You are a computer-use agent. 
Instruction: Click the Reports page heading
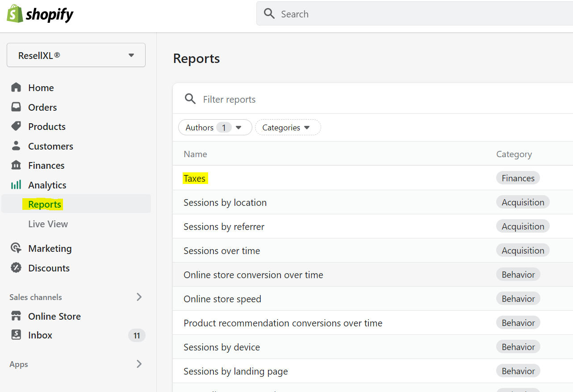(x=197, y=58)
